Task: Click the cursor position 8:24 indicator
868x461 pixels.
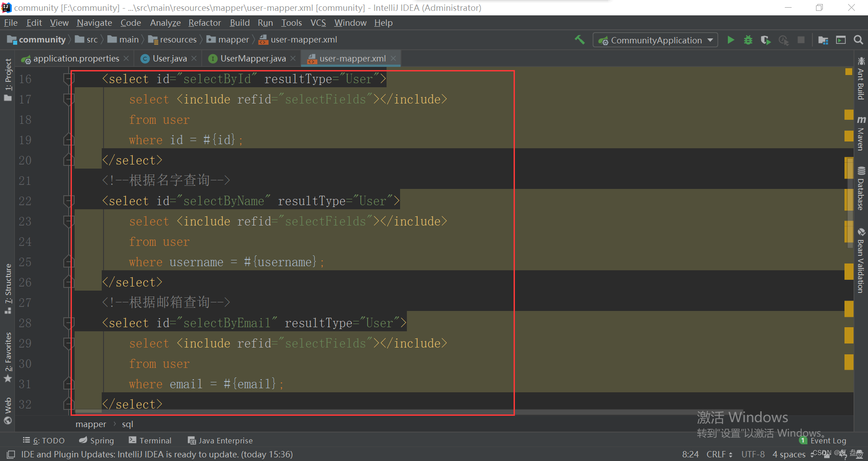Action: [690, 454]
